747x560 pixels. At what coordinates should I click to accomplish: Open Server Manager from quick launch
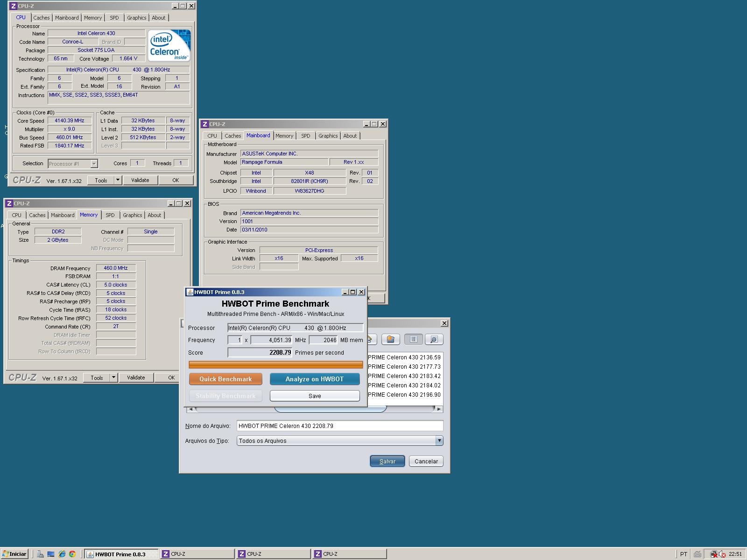(x=40, y=554)
